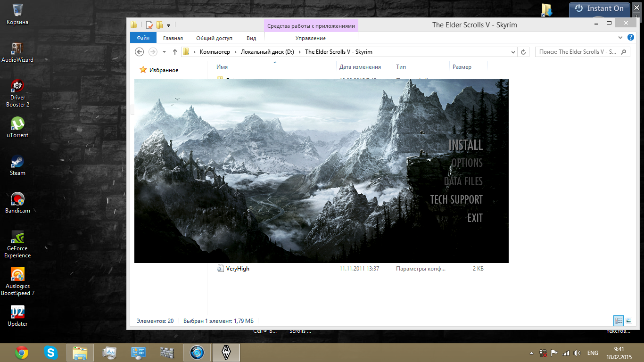Image resolution: width=644 pixels, height=362 pixels.
Task: Click the New folder quick access icon
Action: (160, 25)
